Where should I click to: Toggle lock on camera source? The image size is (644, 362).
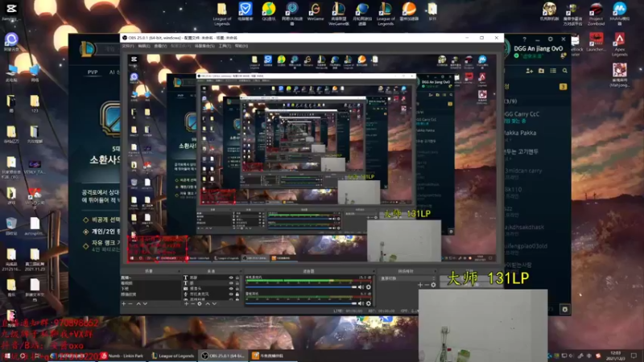(x=237, y=289)
